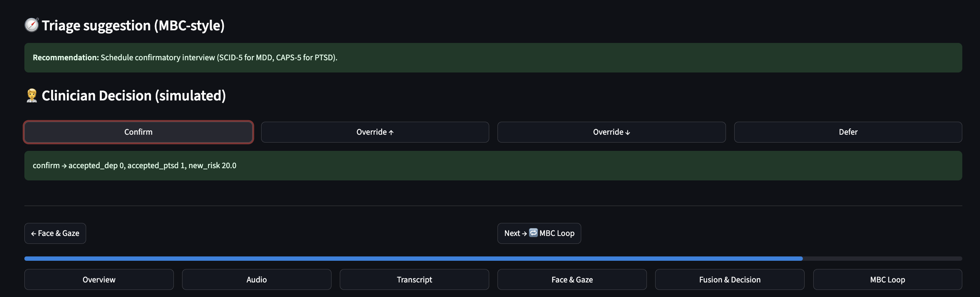This screenshot has height=297, width=980.
Task: Click the compass icon beside Triage suggestion
Action: (x=31, y=25)
